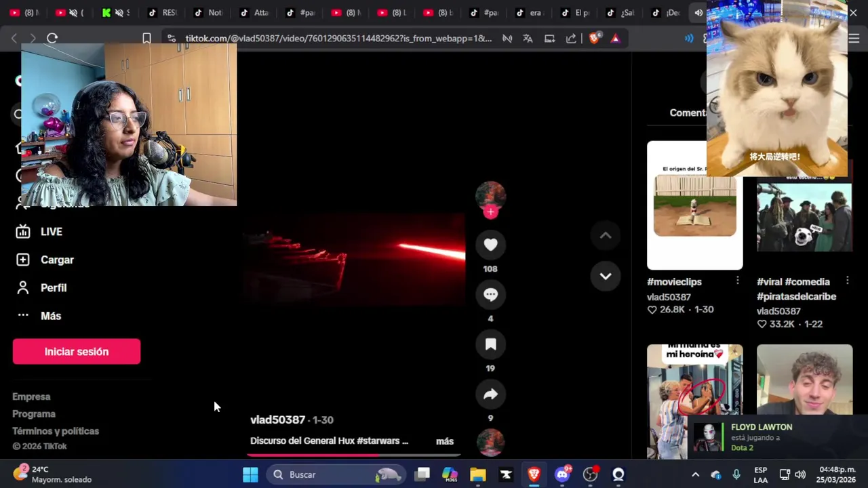Toggle microphone tray icon
868x488 pixels.
pyautogui.click(x=736, y=474)
